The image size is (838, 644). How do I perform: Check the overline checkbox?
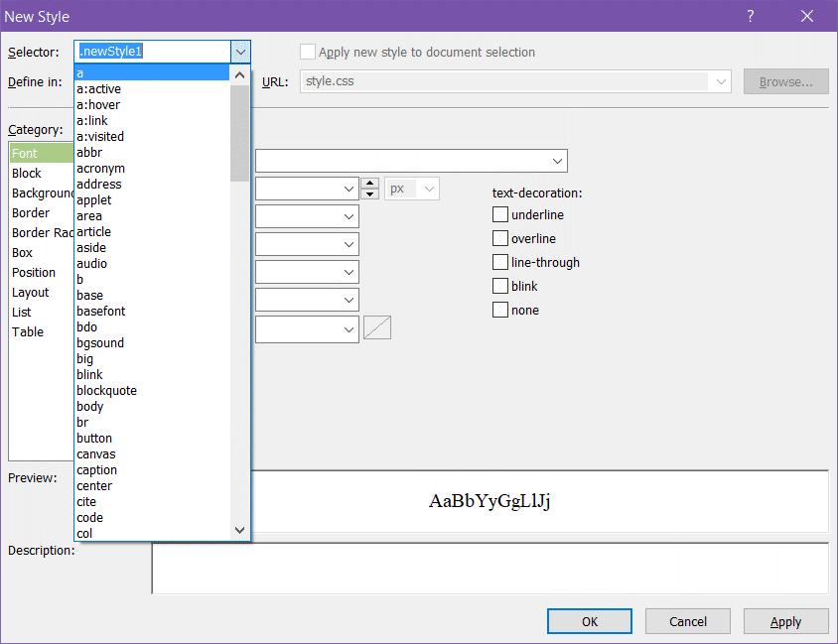500,239
